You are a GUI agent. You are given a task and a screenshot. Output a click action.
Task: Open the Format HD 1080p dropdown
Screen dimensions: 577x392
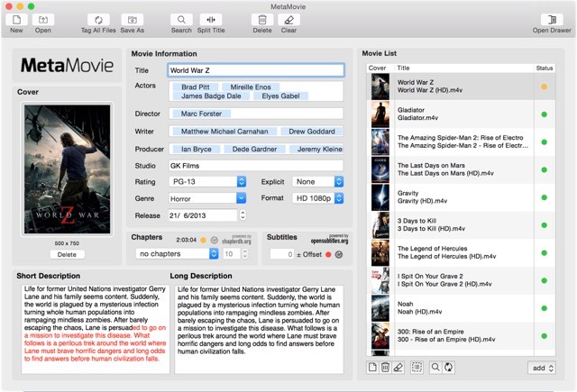318,198
